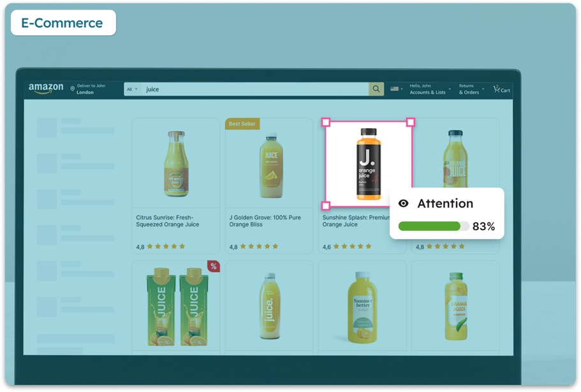The image size is (581, 392).
Task: Click the Summer better yellow bottle image
Action: 362,307
